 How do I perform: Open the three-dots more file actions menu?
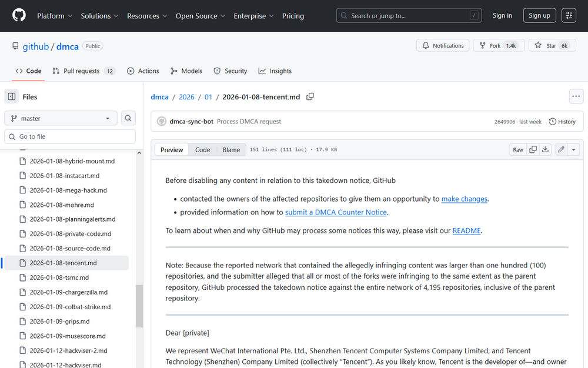(x=576, y=96)
